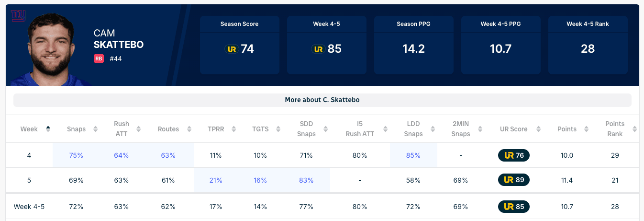Sort by Week column arrow icon
The height and width of the screenshot is (221, 644).
(48, 128)
